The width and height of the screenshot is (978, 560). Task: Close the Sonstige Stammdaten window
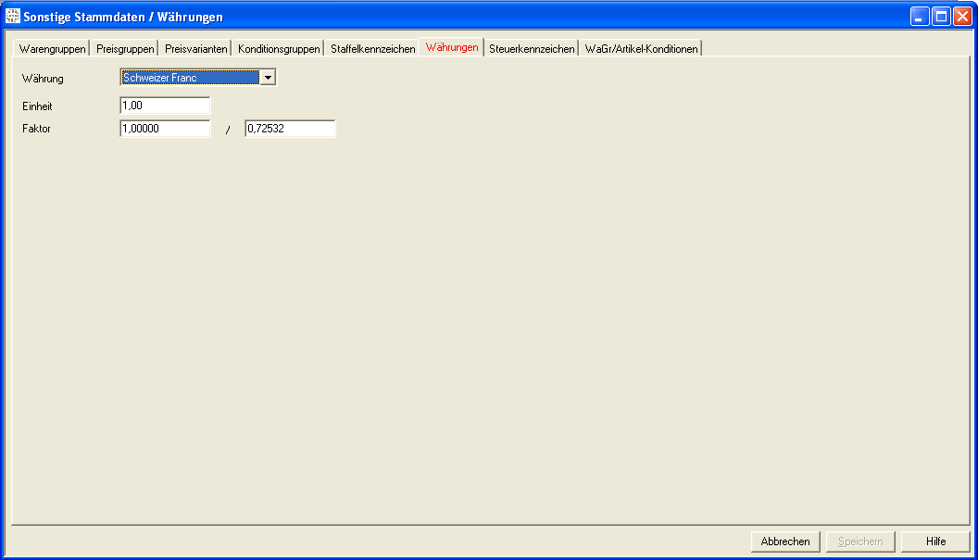(x=962, y=17)
